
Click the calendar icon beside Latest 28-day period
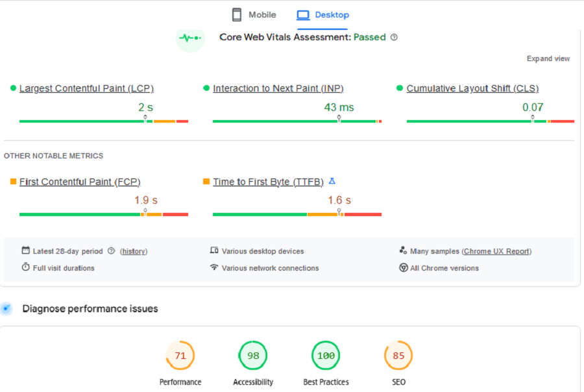[26, 251]
